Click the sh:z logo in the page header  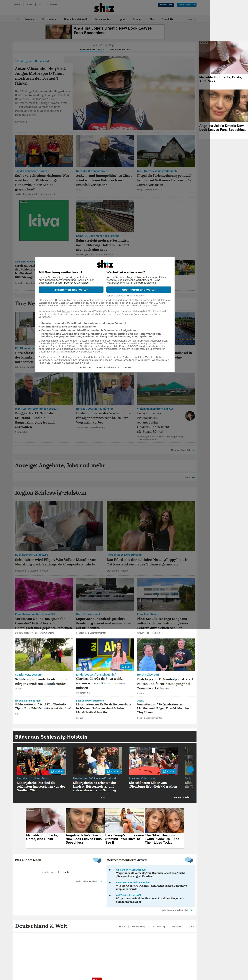tap(104, 8)
